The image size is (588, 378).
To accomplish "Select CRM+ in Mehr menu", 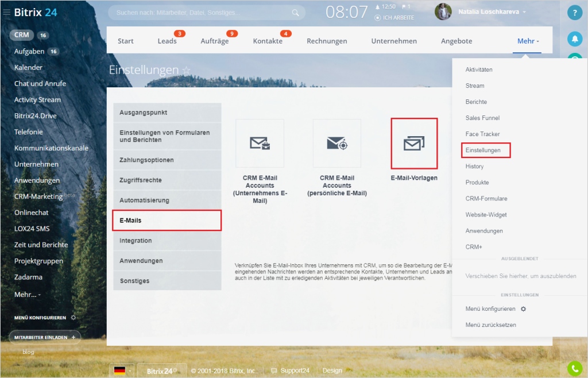I will point(474,247).
